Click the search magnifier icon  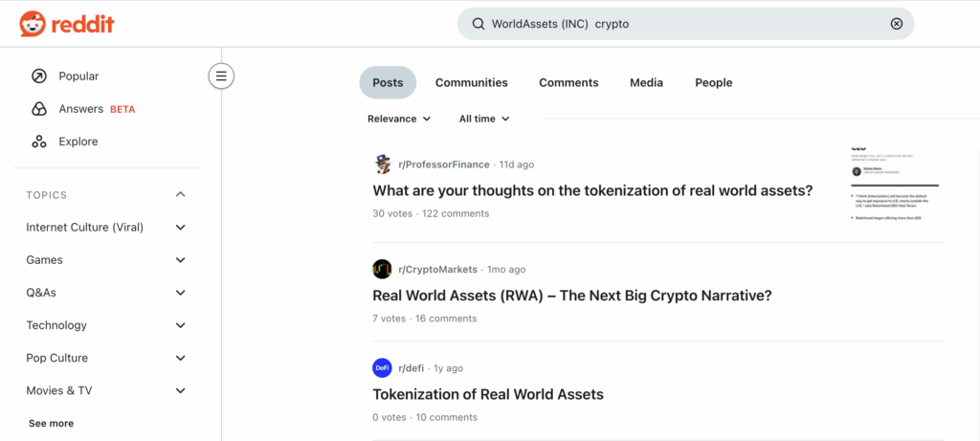[477, 24]
